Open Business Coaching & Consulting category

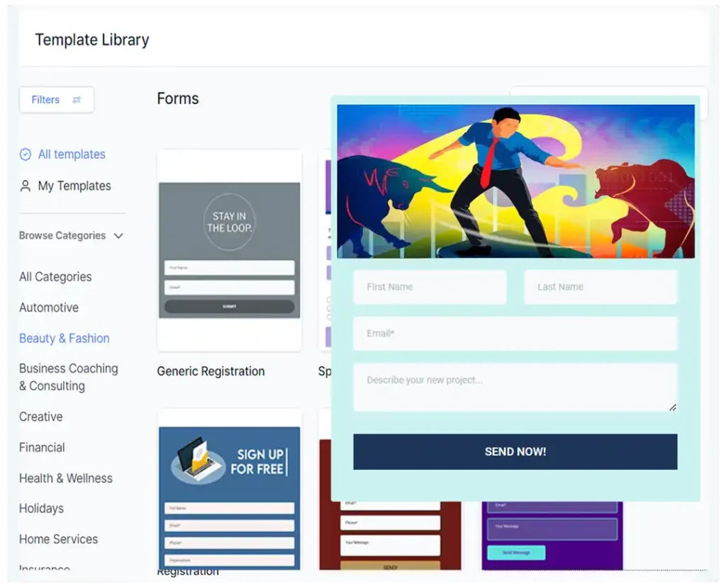coord(68,377)
